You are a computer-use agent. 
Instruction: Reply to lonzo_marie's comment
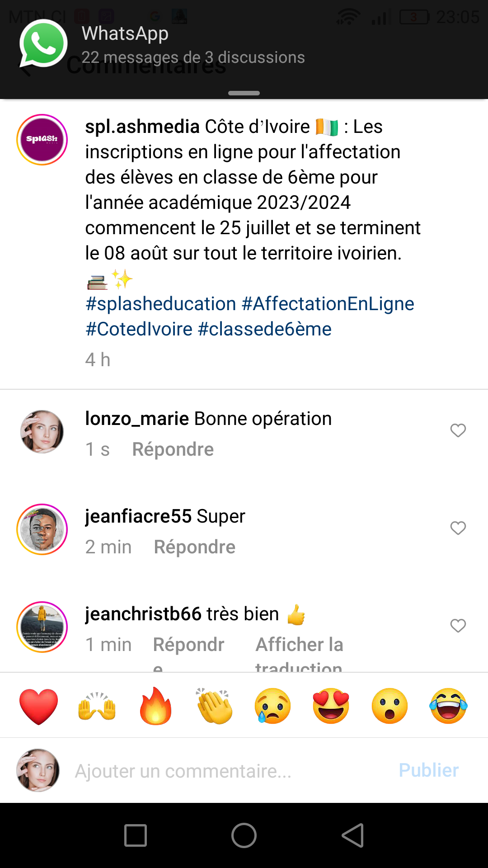[173, 449]
